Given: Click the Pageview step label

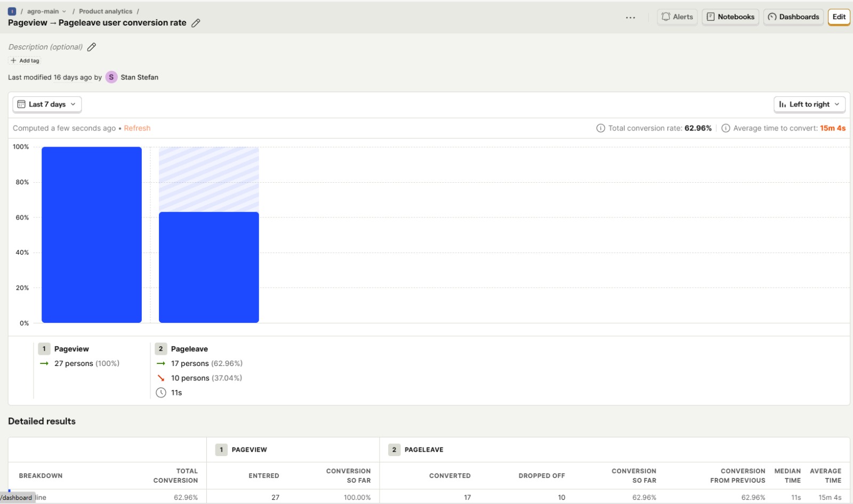Looking at the screenshot, I should click(x=71, y=349).
